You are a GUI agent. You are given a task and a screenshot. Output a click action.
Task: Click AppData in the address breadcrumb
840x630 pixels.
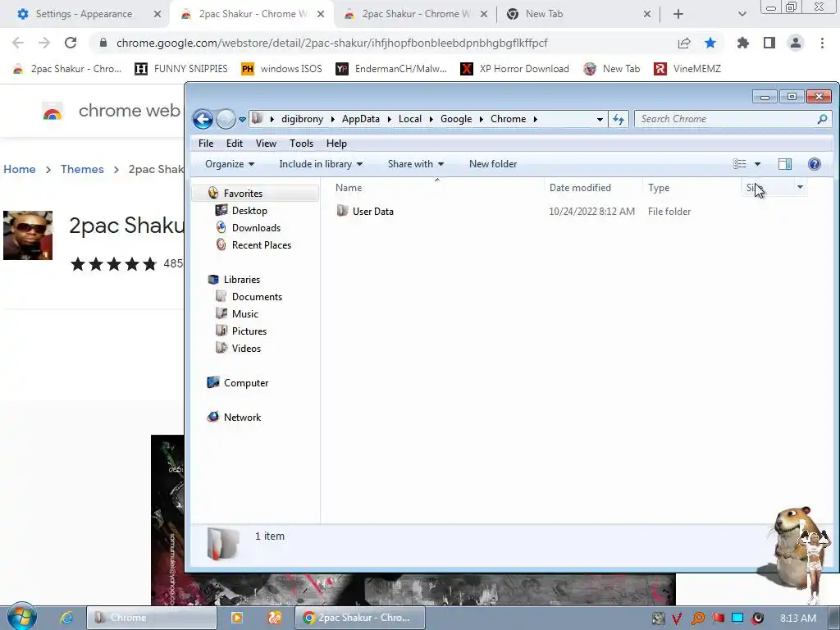click(361, 119)
